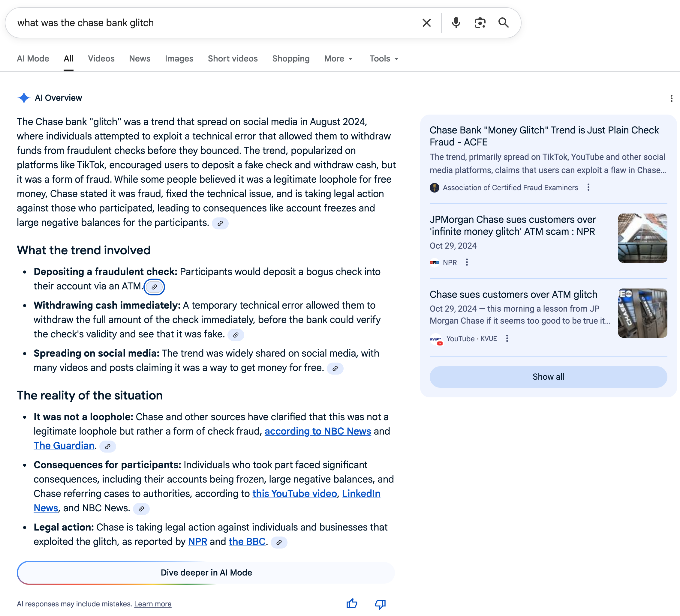Image resolution: width=680 pixels, height=616 pixels.
Task: Switch to the Images tab
Action: tap(179, 58)
